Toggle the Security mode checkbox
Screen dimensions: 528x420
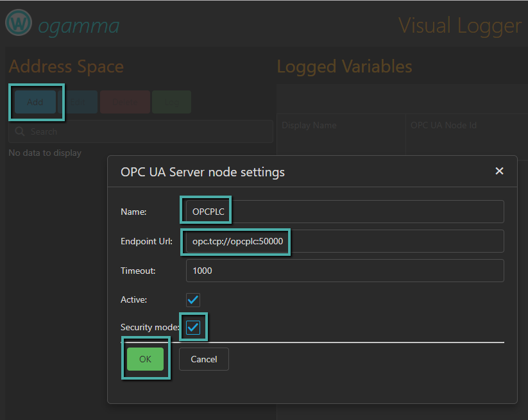[x=193, y=328]
